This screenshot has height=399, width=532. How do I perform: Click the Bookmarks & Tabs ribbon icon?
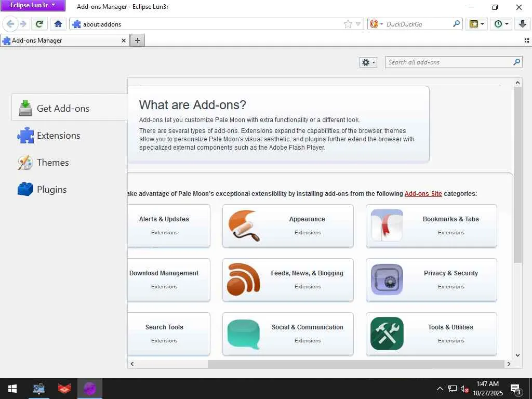387,225
